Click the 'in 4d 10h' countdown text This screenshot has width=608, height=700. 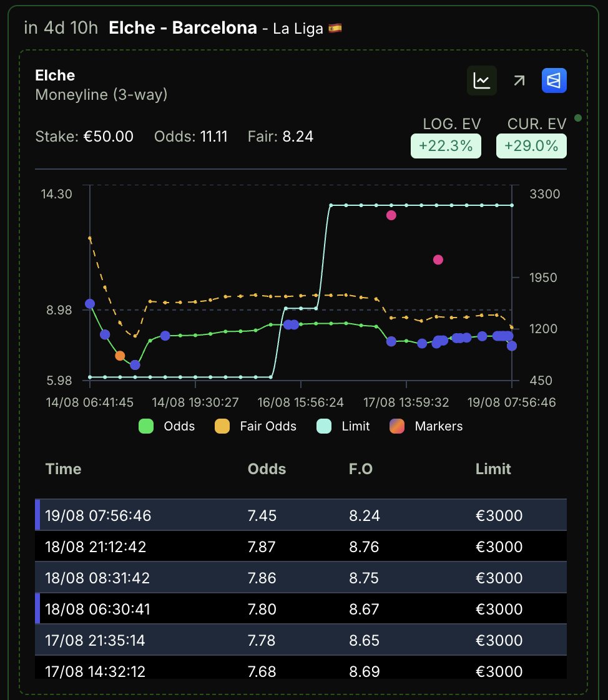tap(61, 27)
